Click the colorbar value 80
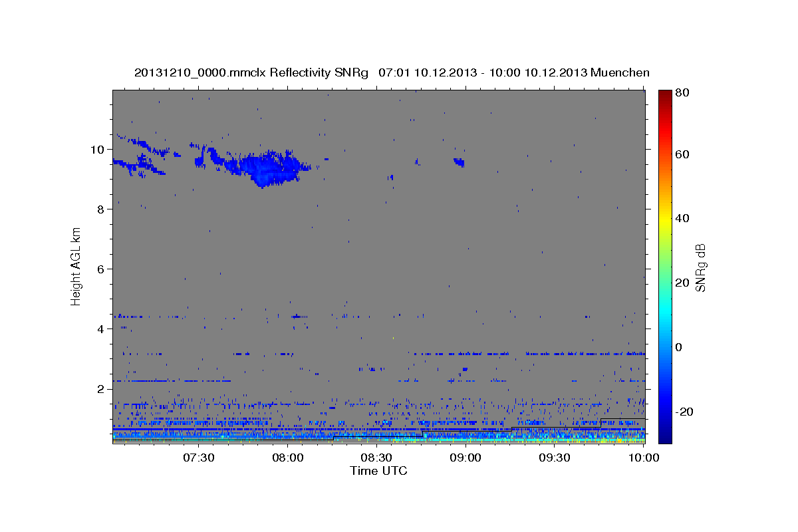The width and height of the screenshot is (798, 532). pyautogui.click(x=682, y=92)
